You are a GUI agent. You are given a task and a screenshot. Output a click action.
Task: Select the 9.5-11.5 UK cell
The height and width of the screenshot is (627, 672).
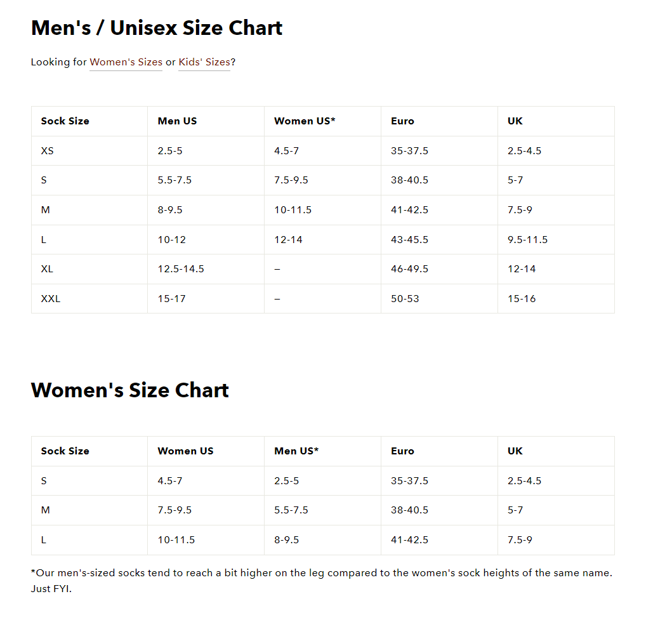tap(527, 240)
